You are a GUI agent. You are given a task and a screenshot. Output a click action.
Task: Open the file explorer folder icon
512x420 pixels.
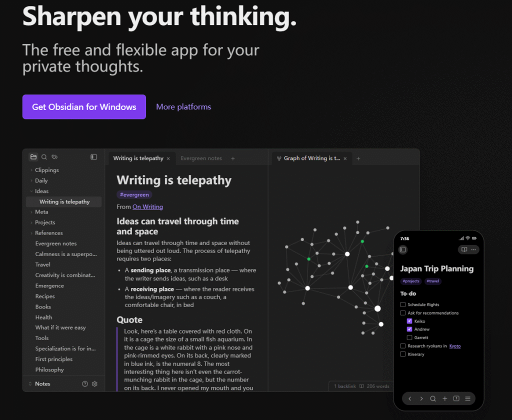coord(33,157)
